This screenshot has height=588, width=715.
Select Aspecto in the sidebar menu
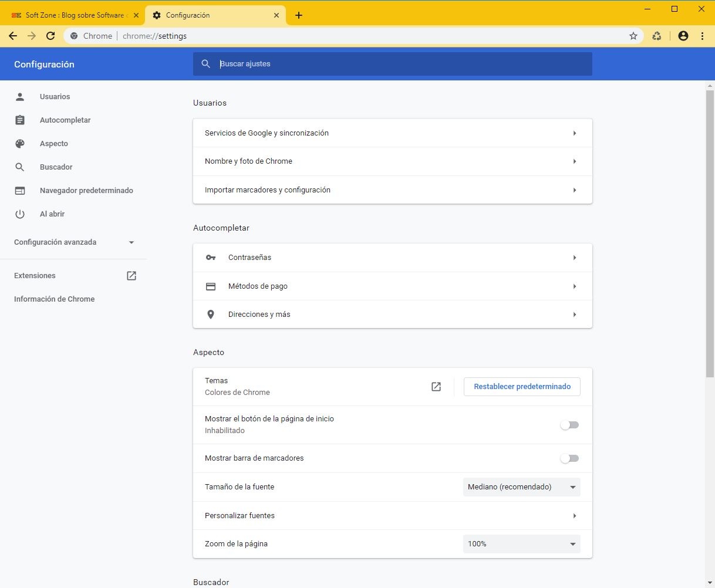54,144
